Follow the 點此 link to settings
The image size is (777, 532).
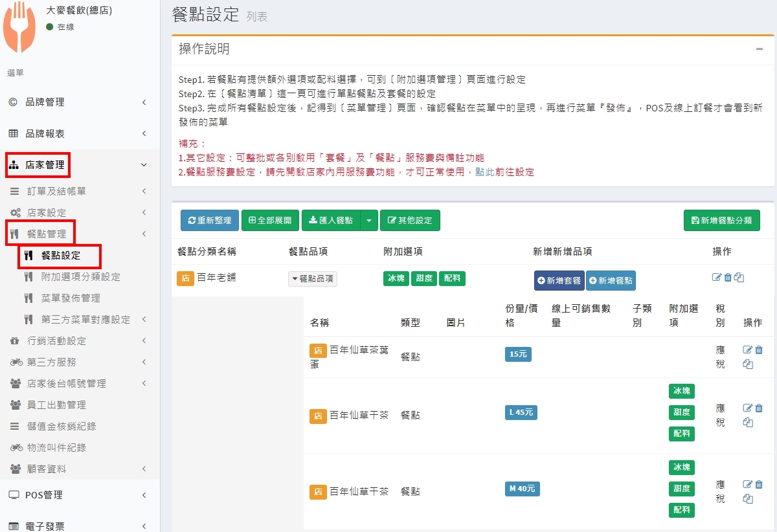(483, 172)
